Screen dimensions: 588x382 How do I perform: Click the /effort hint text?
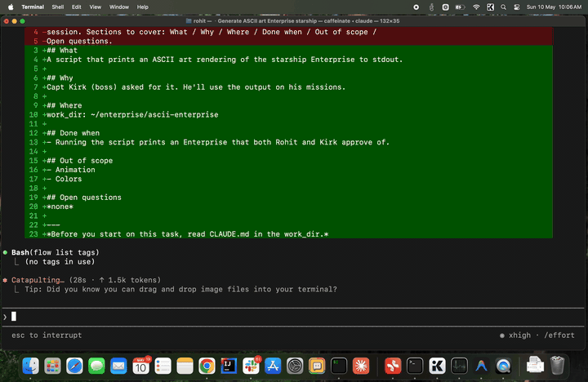tap(559, 335)
